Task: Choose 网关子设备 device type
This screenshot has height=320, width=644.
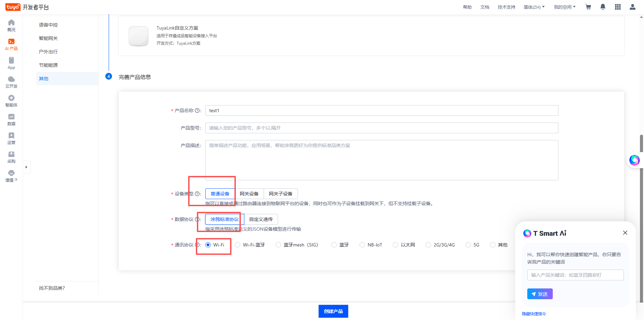Action: click(x=281, y=194)
